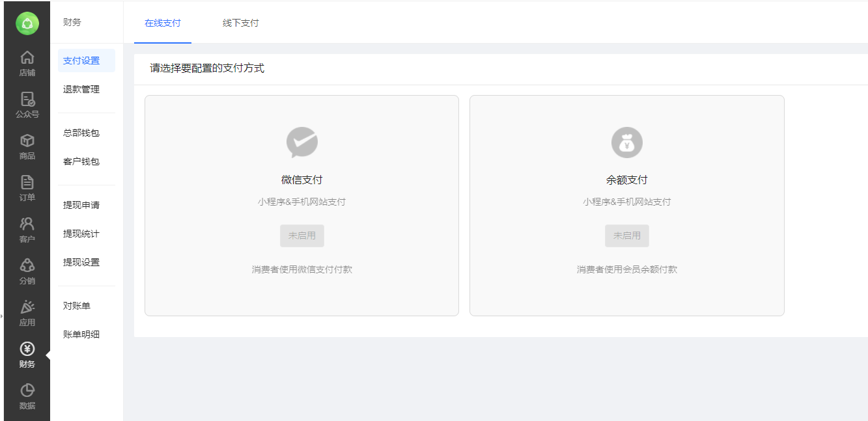The height and width of the screenshot is (421, 868).
Task: Select the 财务 yen icon
Action: (x=27, y=349)
